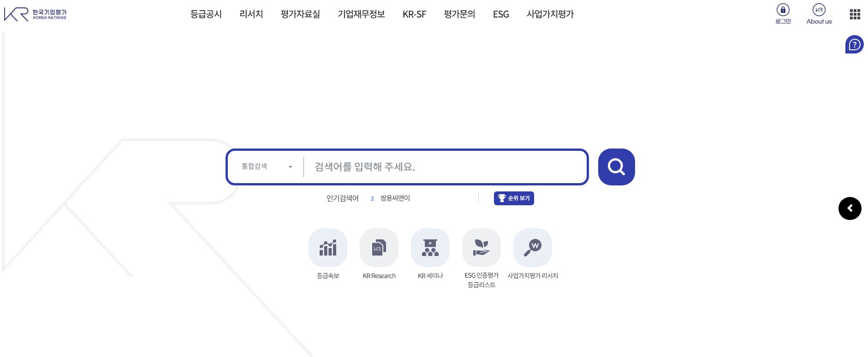Open the 리서치 menu
Viewport: 868px width, 357px height.
(251, 14)
